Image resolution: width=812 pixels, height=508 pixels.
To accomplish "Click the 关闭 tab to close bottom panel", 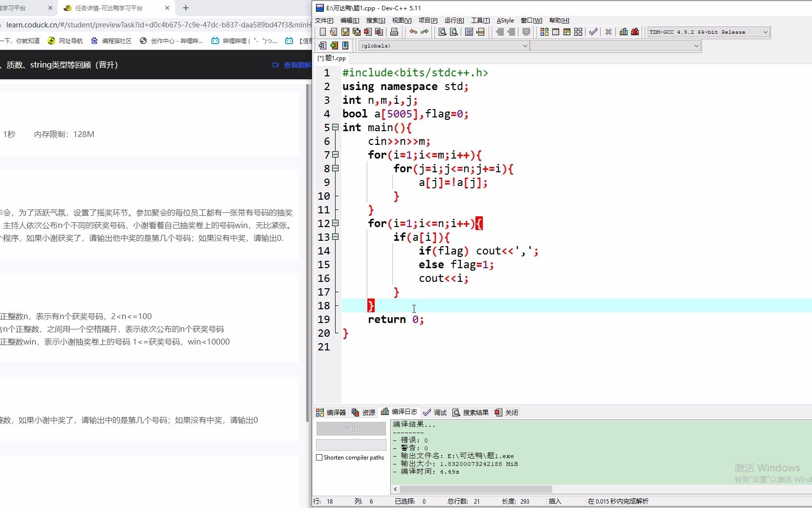I will click(506, 413).
